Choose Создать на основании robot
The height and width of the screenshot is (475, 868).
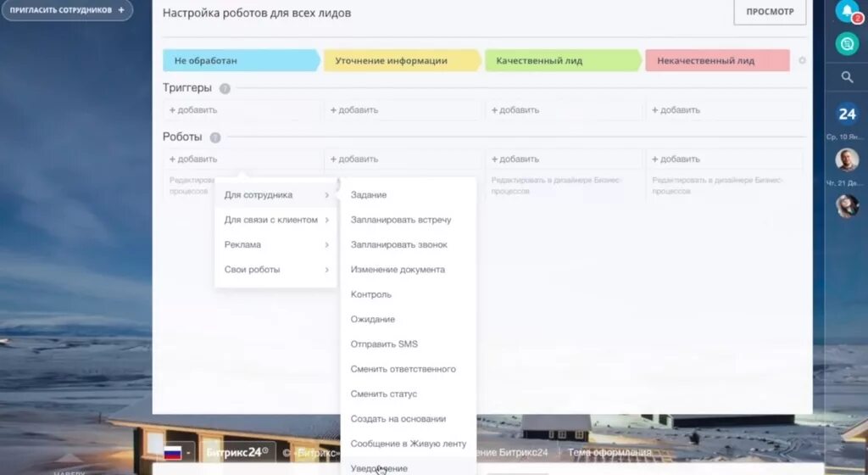point(409,419)
